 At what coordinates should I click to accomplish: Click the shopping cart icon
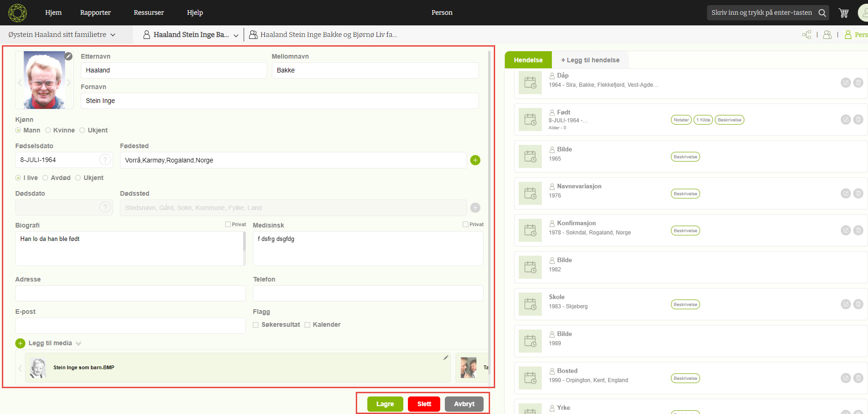[x=844, y=13]
